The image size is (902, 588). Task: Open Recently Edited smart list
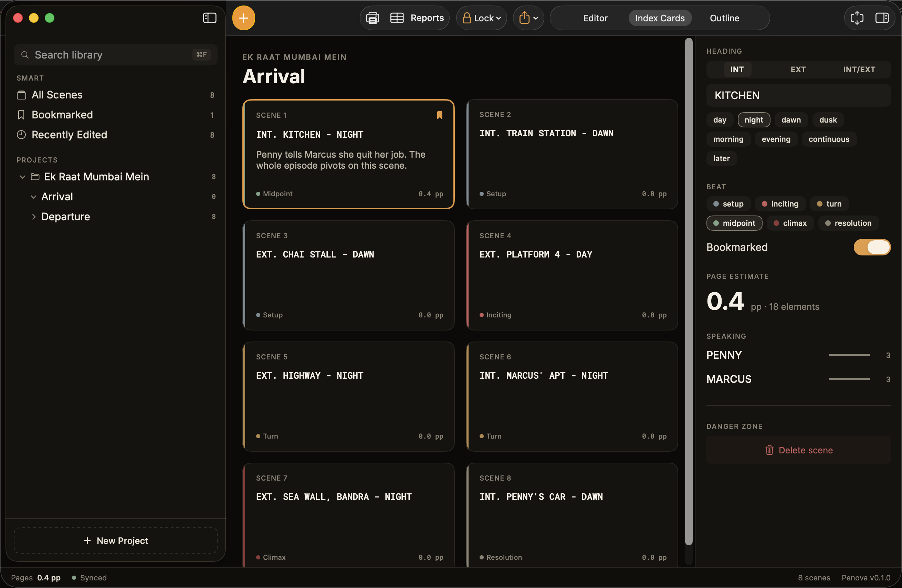(116, 135)
